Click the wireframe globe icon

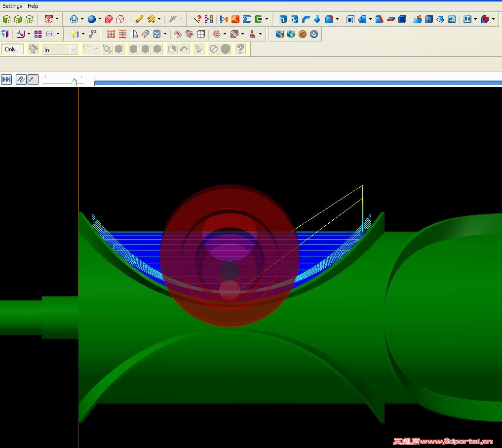point(74,19)
